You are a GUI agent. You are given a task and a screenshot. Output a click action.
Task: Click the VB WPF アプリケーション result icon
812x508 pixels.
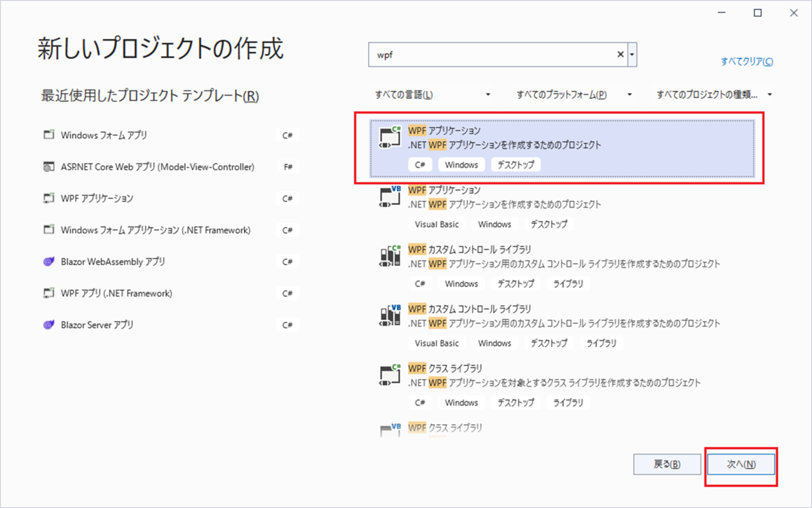pos(390,196)
